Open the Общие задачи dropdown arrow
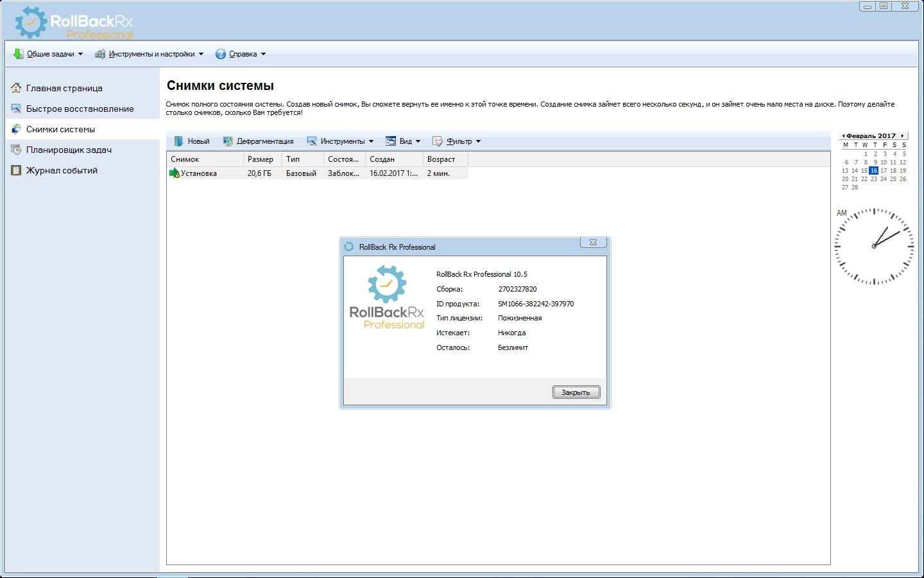The image size is (924, 578). (80, 54)
